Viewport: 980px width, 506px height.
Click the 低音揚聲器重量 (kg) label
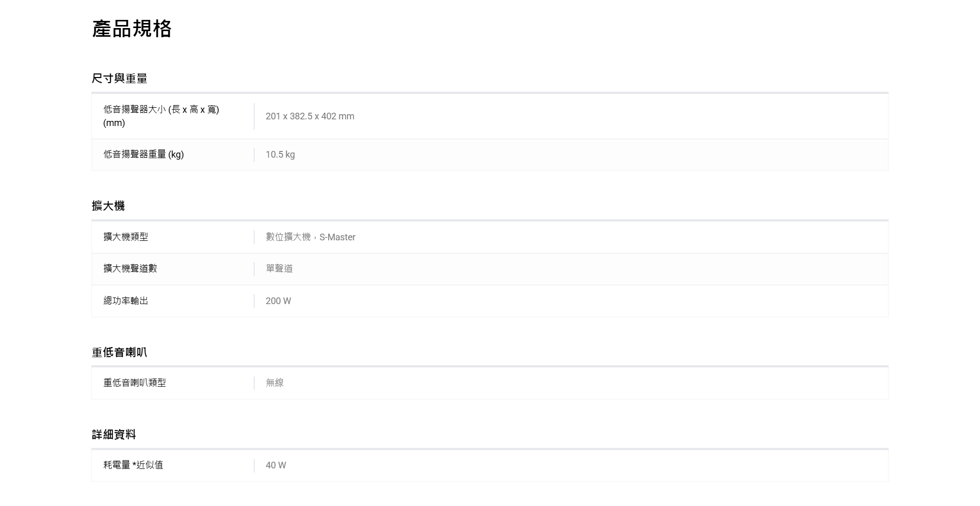coord(143,155)
